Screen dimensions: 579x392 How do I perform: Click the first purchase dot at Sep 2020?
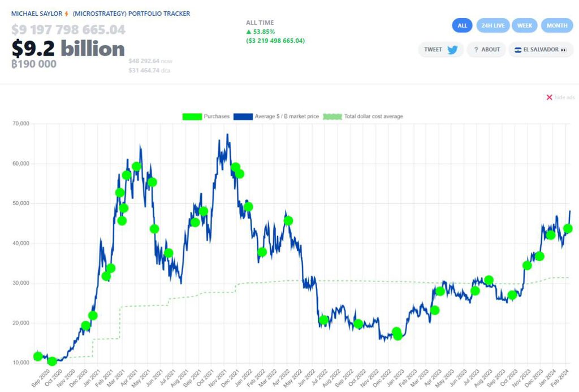pos(38,356)
